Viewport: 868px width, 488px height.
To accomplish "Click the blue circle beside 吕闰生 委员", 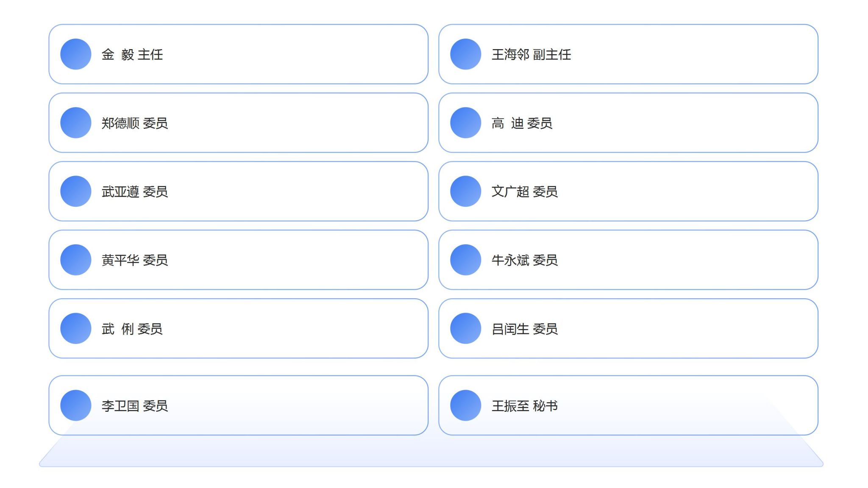I will pyautogui.click(x=466, y=329).
